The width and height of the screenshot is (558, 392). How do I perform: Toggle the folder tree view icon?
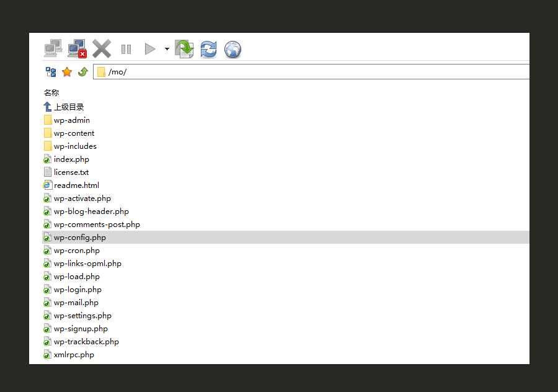pyautogui.click(x=51, y=72)
